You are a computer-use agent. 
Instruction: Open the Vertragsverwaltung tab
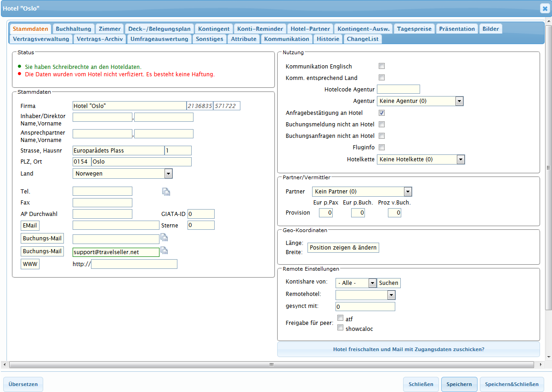pos(41,39)
